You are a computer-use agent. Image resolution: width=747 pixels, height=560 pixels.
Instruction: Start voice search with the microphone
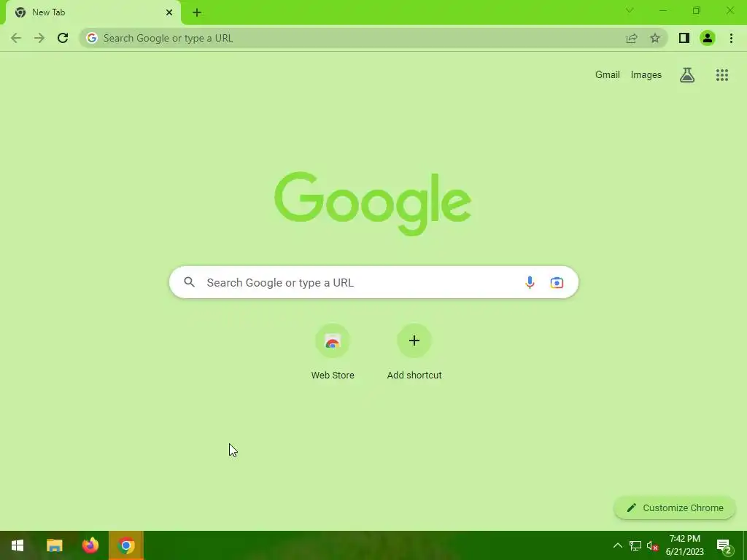[x=530, y=282]
